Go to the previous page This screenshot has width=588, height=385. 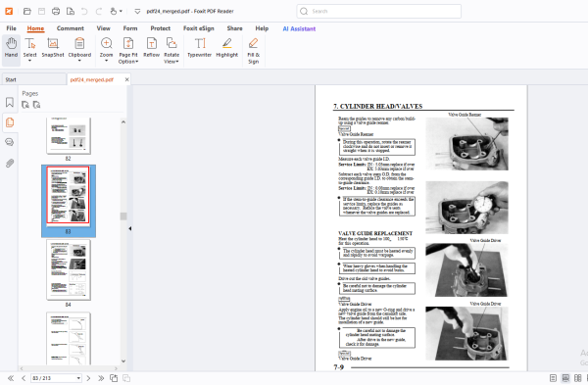point(24,378)
